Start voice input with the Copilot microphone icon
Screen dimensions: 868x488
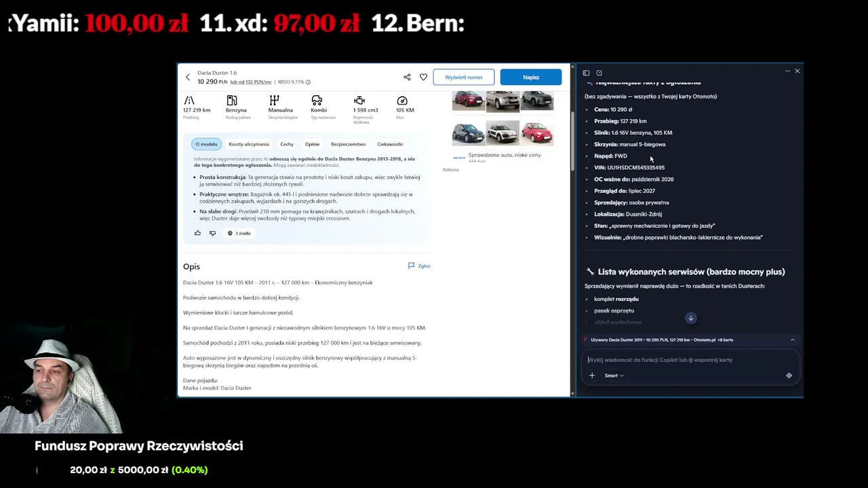pos(789,375)
